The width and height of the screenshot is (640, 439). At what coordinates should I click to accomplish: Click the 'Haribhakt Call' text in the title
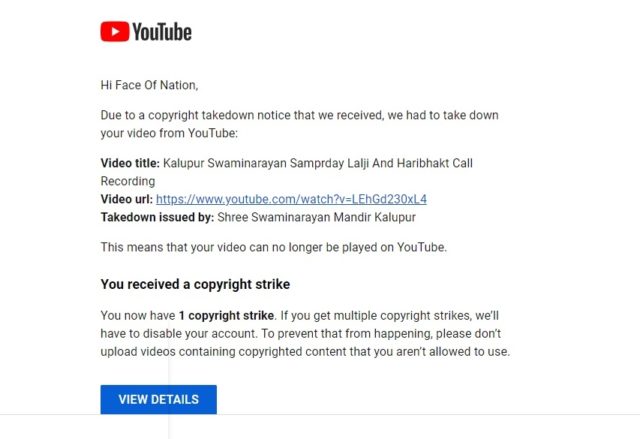pos(435,163)
